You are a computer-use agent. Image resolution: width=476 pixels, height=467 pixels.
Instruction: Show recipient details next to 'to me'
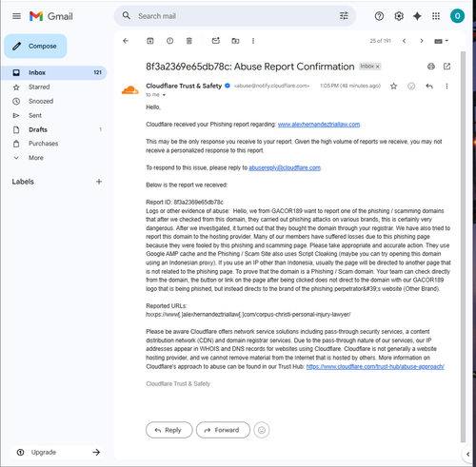click(164, 95)
